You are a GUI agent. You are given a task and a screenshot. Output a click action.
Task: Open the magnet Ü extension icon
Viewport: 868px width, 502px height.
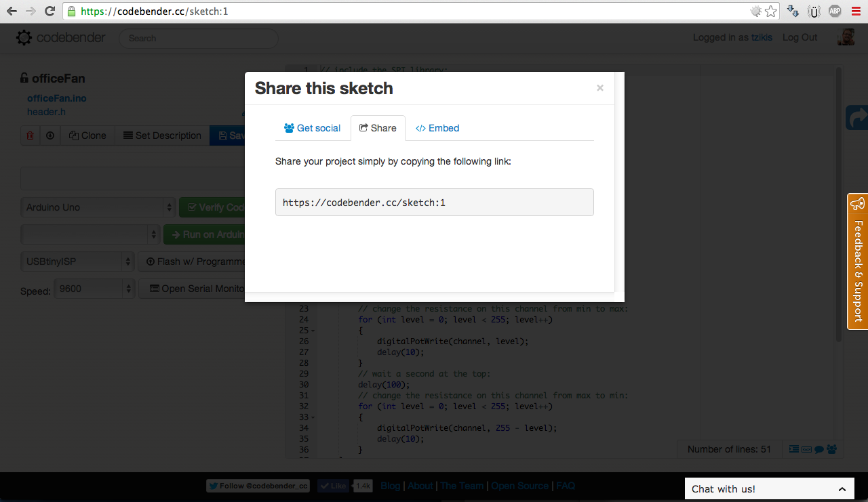pos(814,11)
